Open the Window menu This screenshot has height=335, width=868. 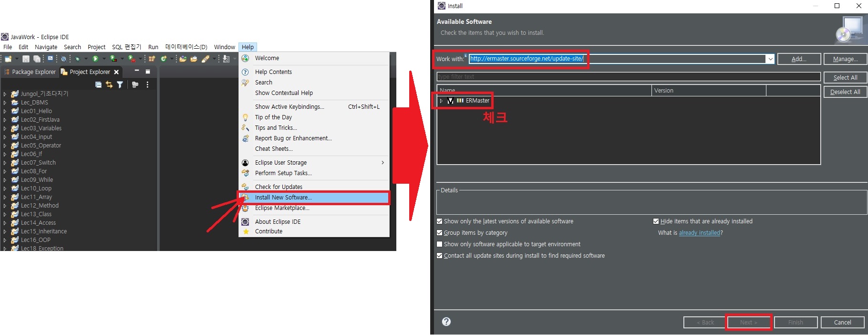[x=224, y=47]
